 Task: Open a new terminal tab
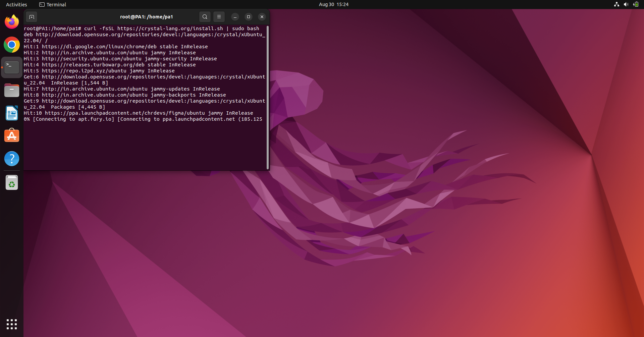pyautogui.click(x=32, y=17)
